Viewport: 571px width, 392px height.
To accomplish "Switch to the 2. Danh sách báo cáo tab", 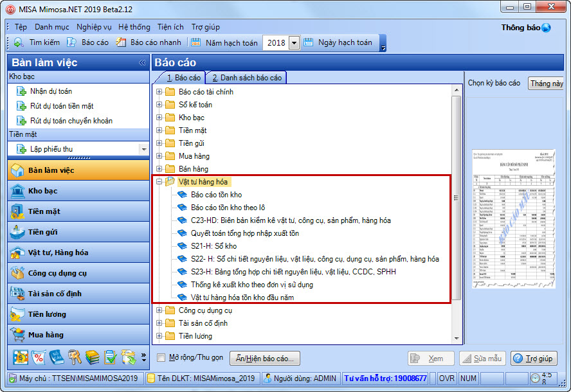I will click(247, 78).
